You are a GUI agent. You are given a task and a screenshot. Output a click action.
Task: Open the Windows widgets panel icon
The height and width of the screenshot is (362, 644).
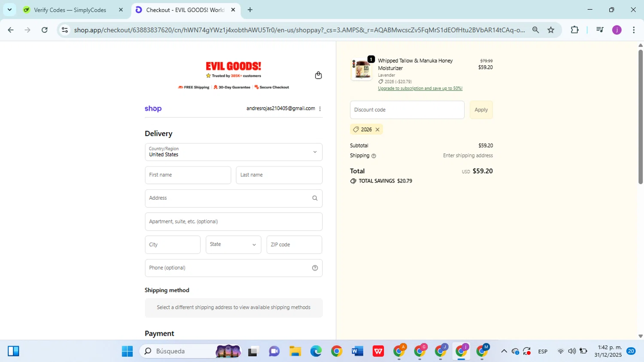pos(13,351)
